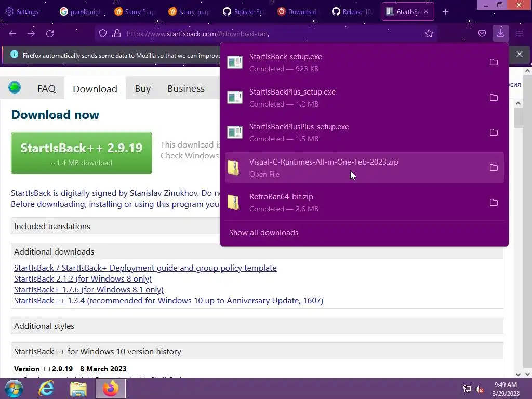Open the taskbar clock showing 9:49 AM
The height and width of the screenshot is (399, 532).
coord(506,389)
